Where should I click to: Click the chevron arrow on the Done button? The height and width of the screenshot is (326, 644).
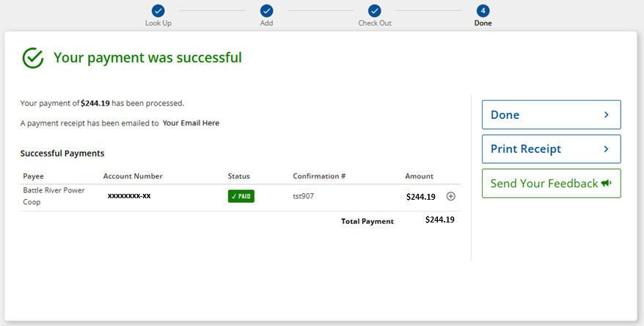click(x=606, y=115)
